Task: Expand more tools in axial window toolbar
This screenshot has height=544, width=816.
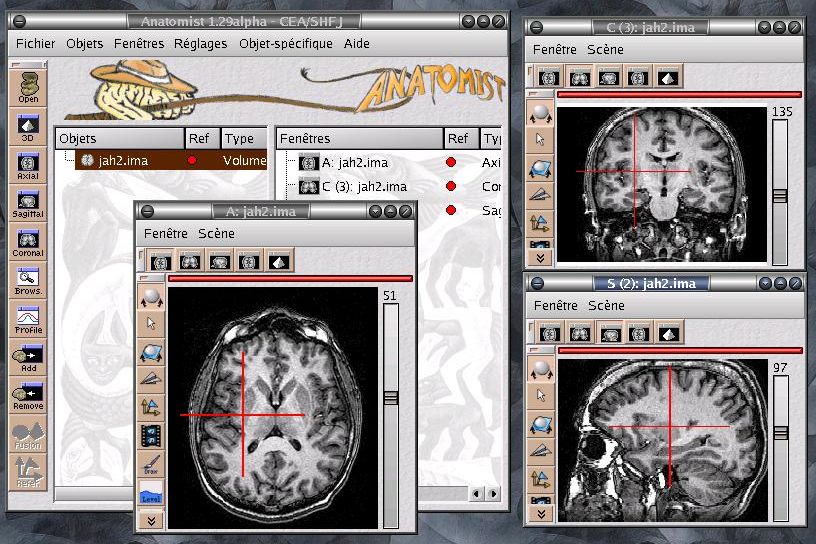Action: 151,520
